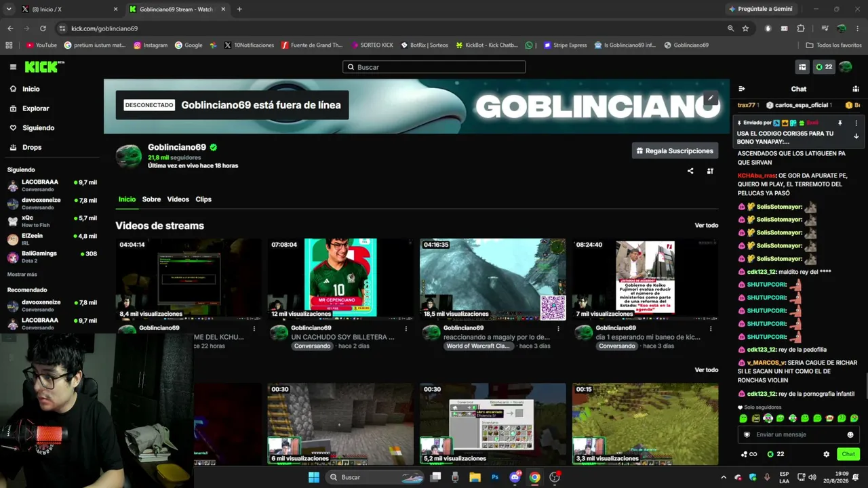
Task: Switch to the Sobre tab
Action: (151, 199)
